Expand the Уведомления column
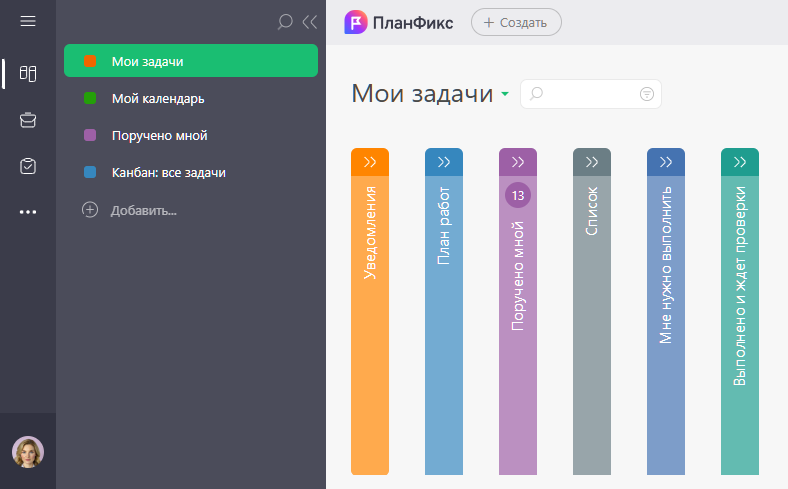Image resolution: width=788 pixels, height=489 pixels. 370,162
